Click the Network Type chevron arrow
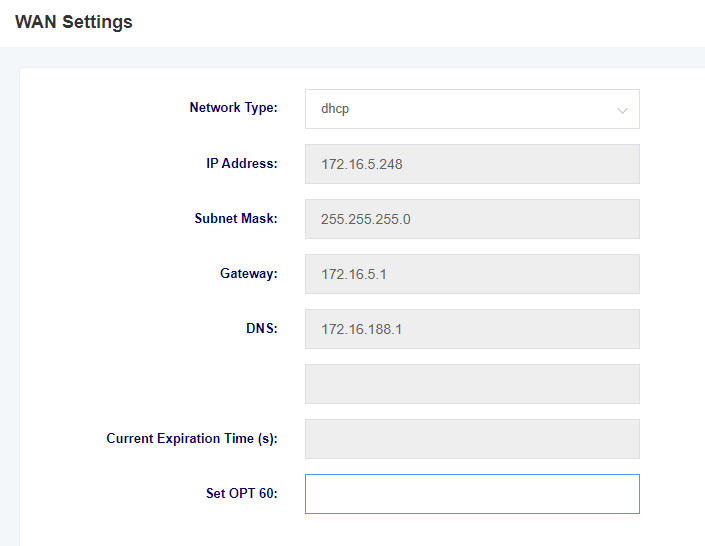The image size is (705, 546). (622, 111)
